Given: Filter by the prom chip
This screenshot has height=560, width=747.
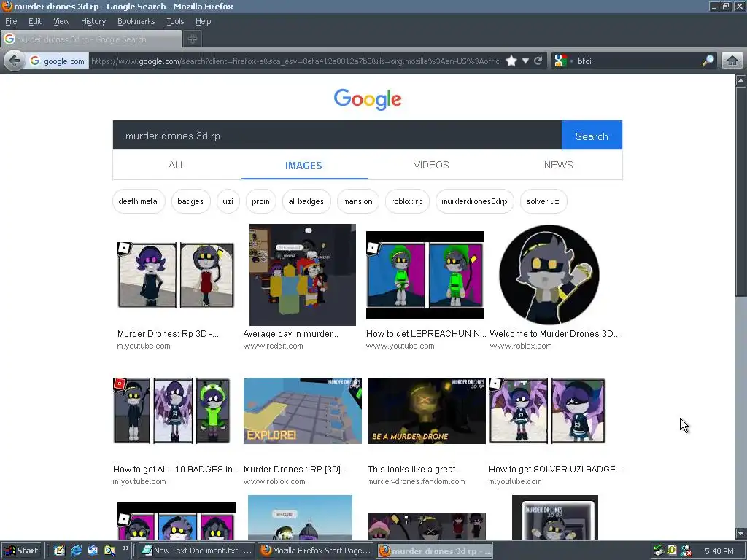Looking at the screenshot, I should point(260,201).
